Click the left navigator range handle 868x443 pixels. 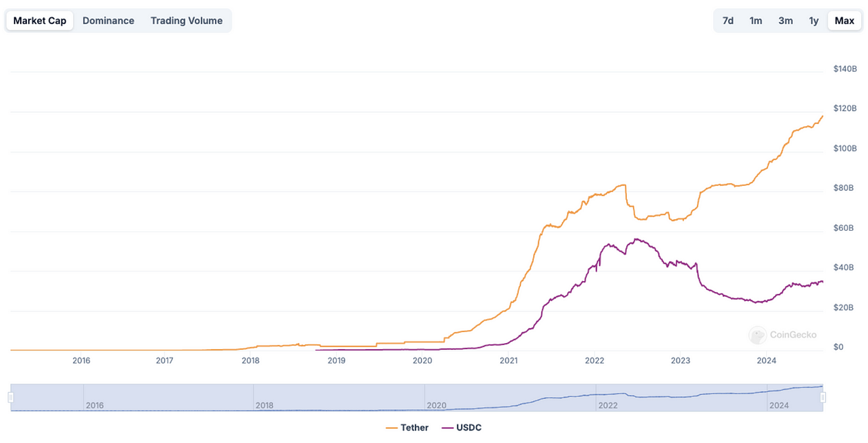[x=10, y=398]
